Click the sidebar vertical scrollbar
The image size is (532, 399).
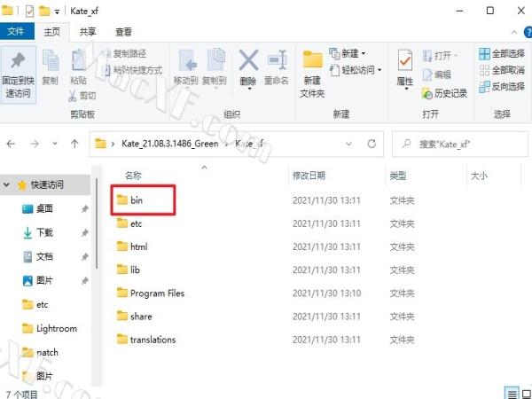pos(97,224)
